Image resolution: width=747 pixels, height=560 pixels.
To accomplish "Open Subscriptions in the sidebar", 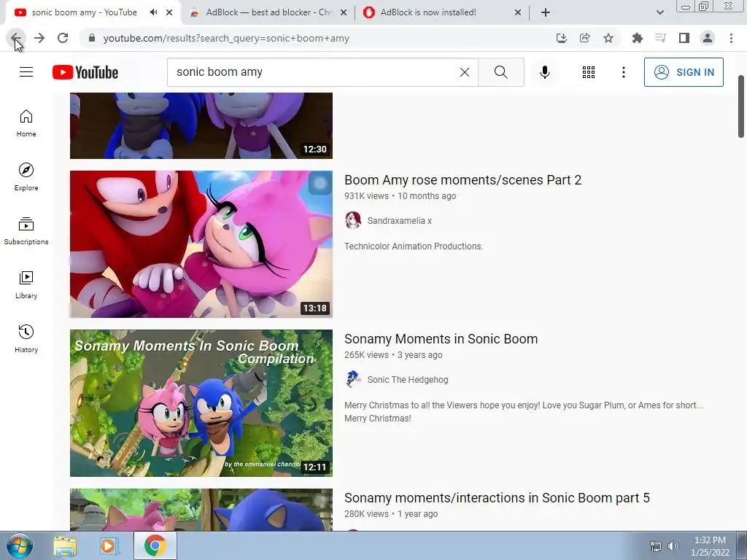I will (x=26, y=231).
